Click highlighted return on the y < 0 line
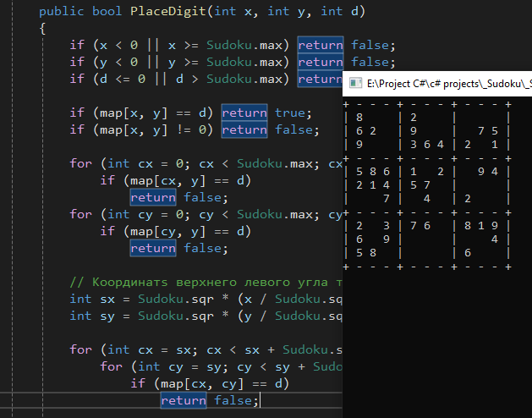This screenshot has width=532, height=418. tap(321, 62)
